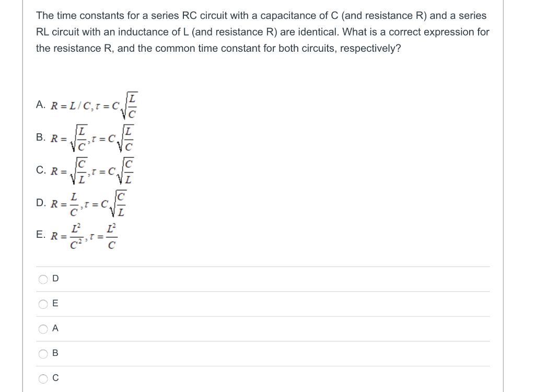Click the divider line above answer choices
The width and height of the screenshot is (535, 392).
[x=261, y=266]
